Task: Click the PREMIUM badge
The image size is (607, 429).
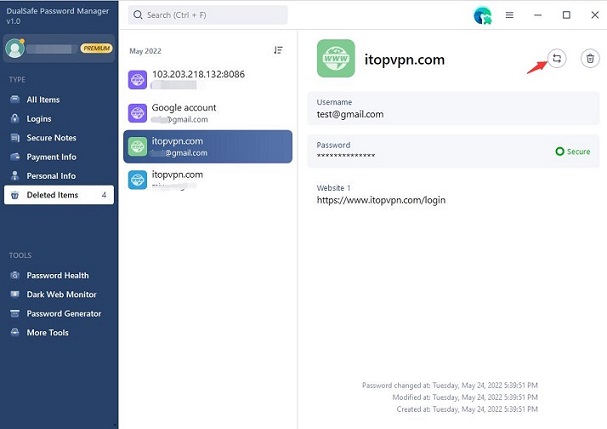Action: (96, 47)
